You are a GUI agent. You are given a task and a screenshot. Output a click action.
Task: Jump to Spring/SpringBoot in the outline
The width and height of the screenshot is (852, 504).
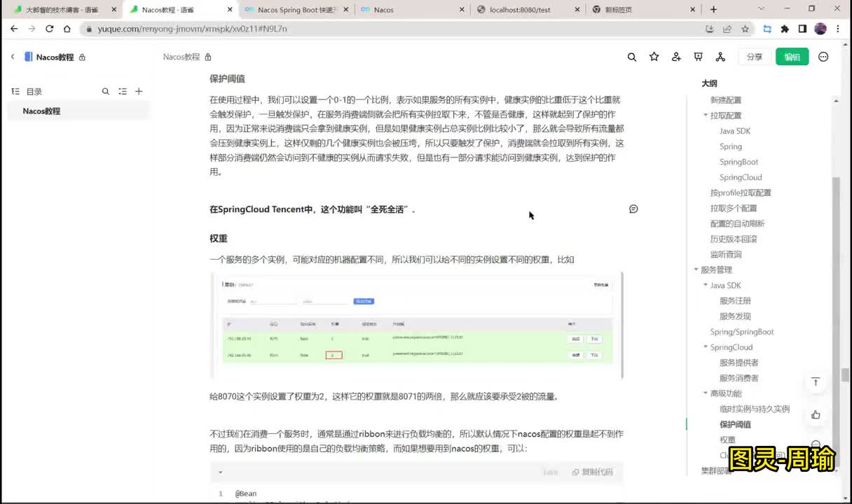[742, 332]
